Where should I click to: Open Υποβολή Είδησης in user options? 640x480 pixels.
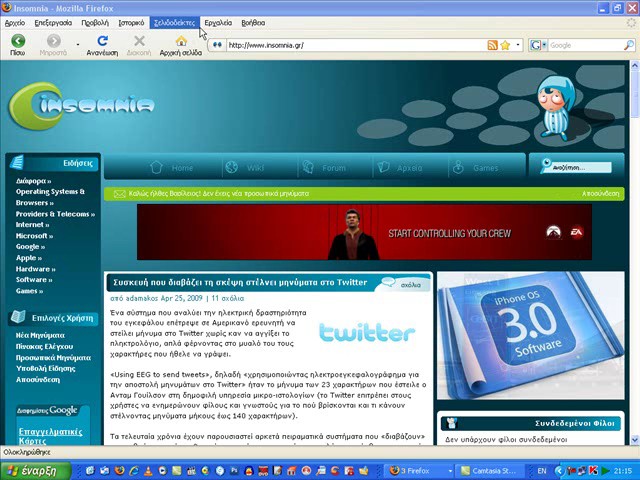[45, 369]
